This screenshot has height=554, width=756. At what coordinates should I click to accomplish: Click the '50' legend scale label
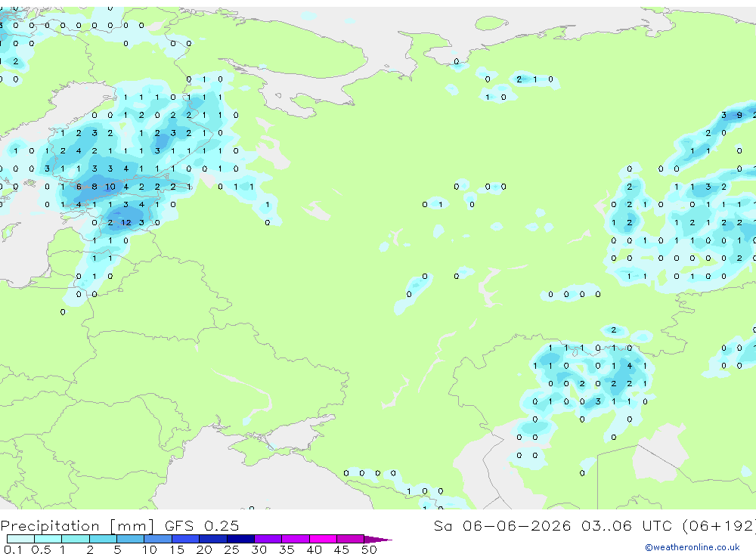pyautogui.click(x=369, y=549)
